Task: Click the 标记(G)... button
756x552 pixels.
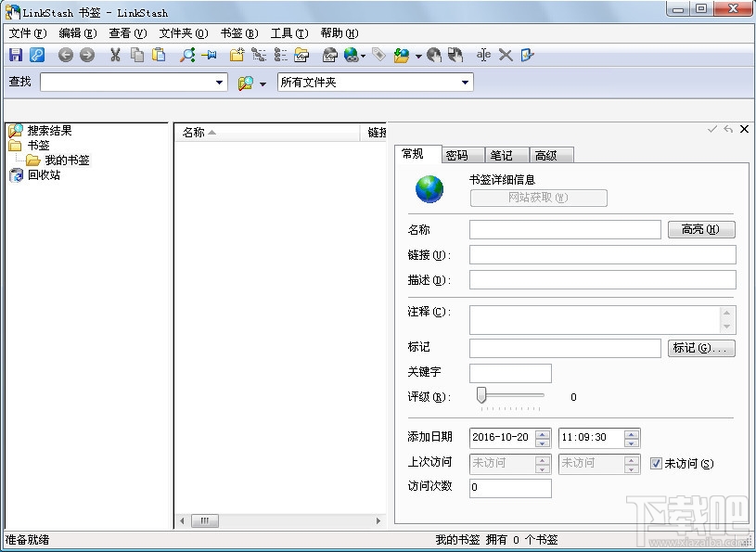Action: (x=701, y=348)
